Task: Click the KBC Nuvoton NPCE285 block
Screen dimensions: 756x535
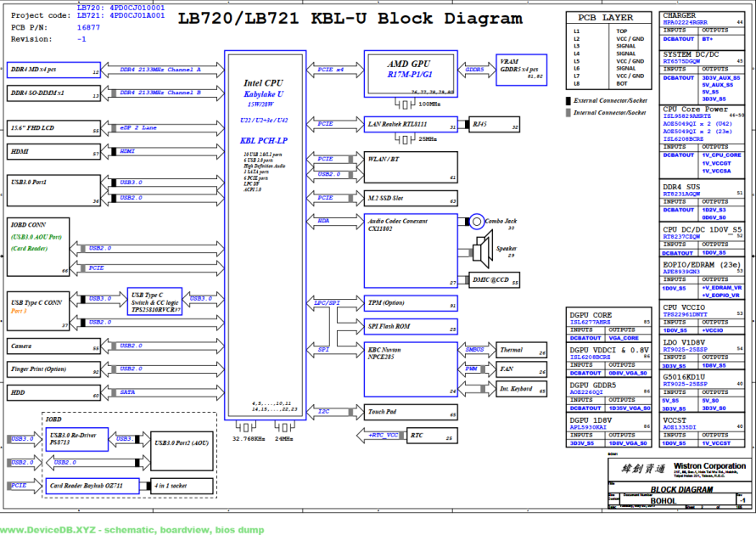Action: 411,369
